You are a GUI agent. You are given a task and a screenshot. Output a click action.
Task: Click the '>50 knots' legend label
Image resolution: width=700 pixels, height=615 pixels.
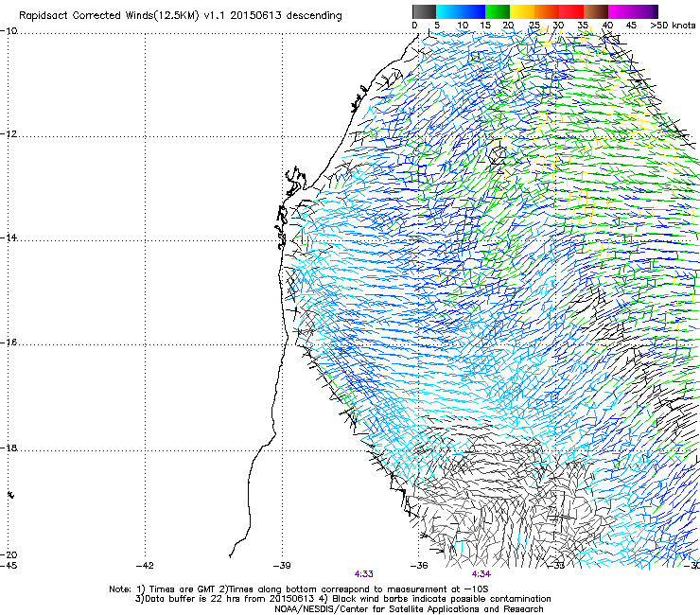pos(673,26)
